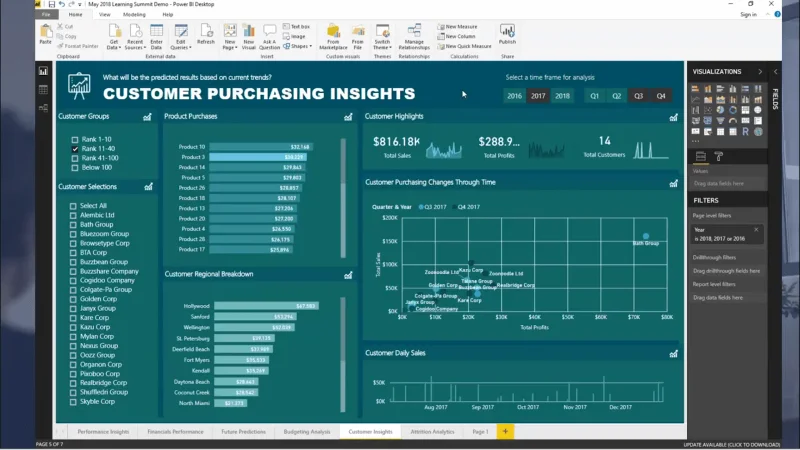Click chart icon beside Customer Groups
800x450 pixels.
point(147,117)
